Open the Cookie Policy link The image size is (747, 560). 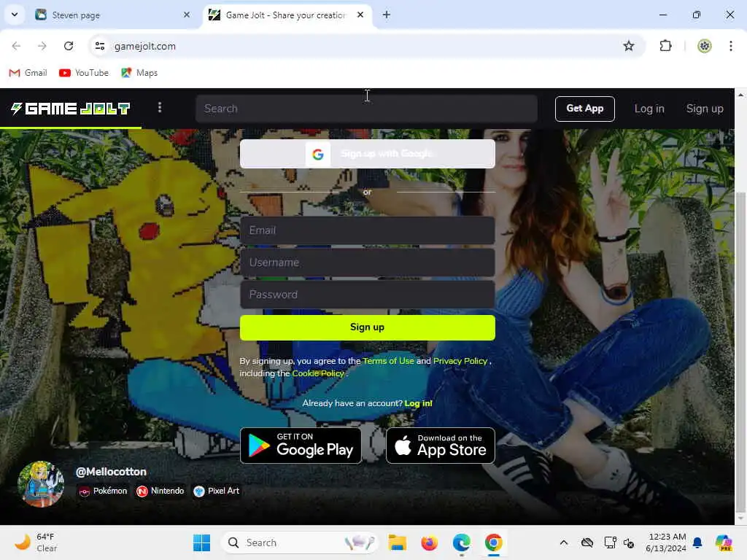(318, 373)
